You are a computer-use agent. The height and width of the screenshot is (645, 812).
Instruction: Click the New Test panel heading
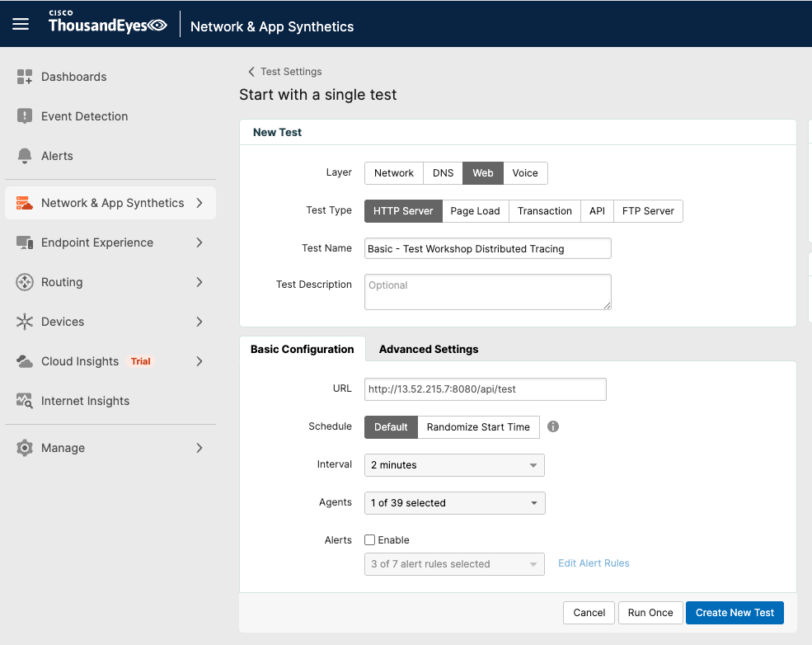pos(277,132)
